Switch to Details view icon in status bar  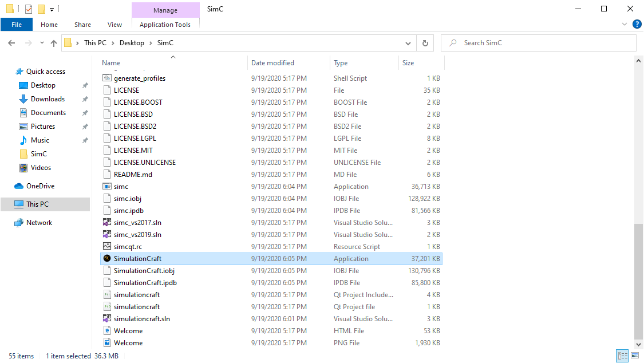(623, 356)
